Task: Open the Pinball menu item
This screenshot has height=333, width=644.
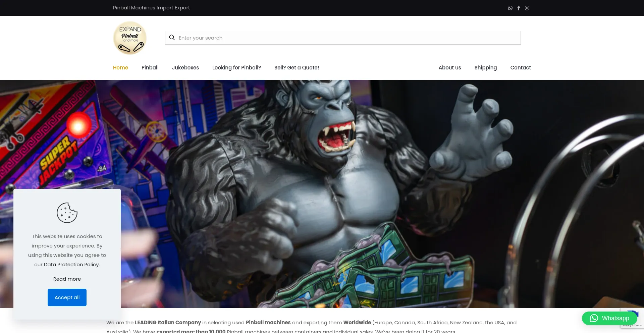Action: [150, 68]
